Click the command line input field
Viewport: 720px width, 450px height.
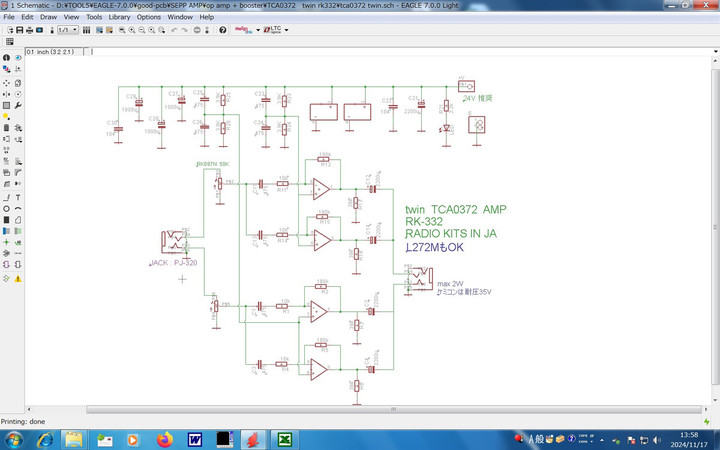tap(400, 50)
